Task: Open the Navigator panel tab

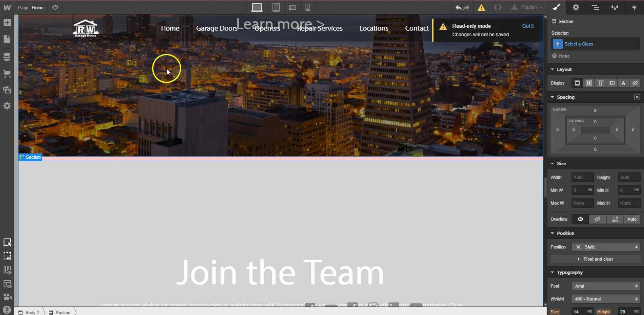Action: (595, 7)
